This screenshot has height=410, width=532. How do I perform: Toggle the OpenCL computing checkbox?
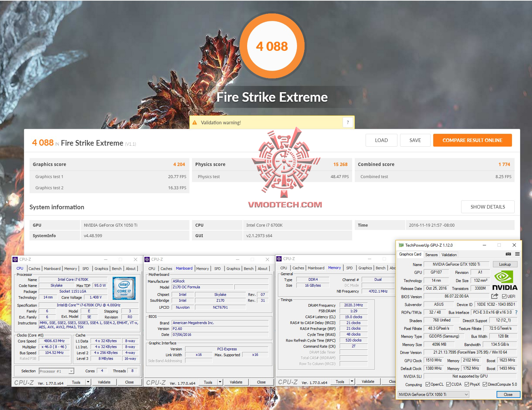(x=428, y=384)
